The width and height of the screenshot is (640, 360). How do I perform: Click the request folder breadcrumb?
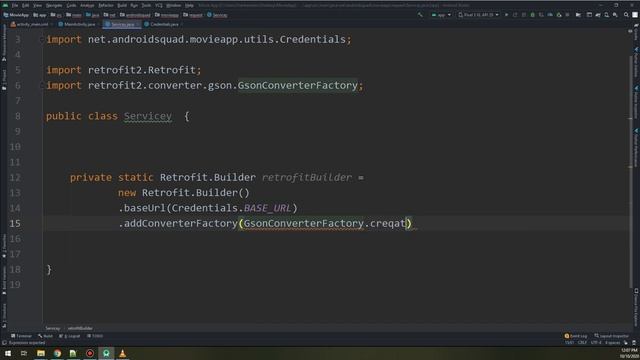coord(193,15)
